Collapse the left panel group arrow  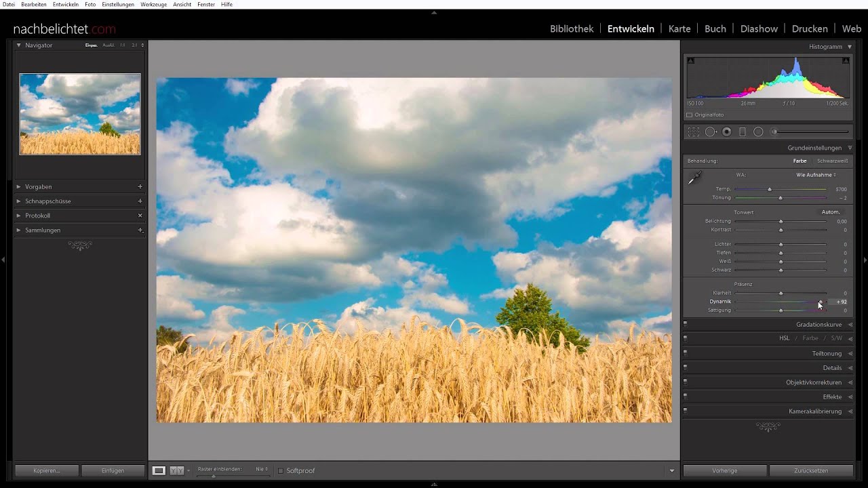(x=3, y=260)
